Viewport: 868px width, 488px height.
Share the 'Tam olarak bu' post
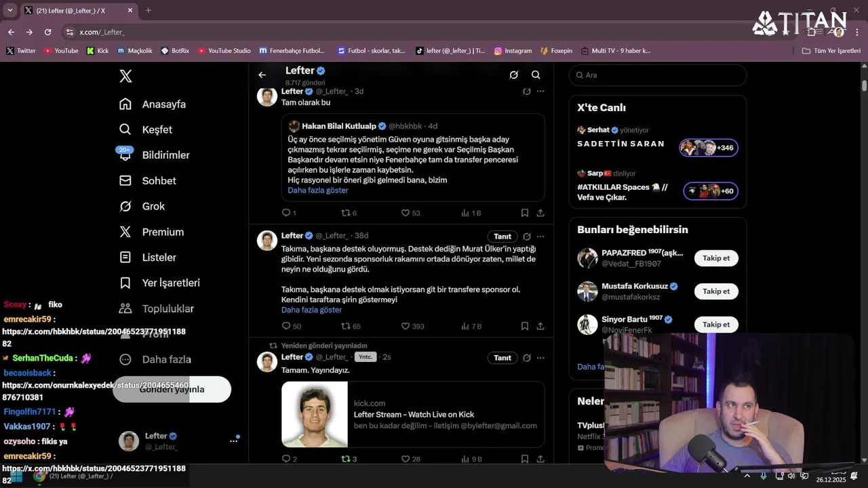pyautogui.click(x=540, y=213)
